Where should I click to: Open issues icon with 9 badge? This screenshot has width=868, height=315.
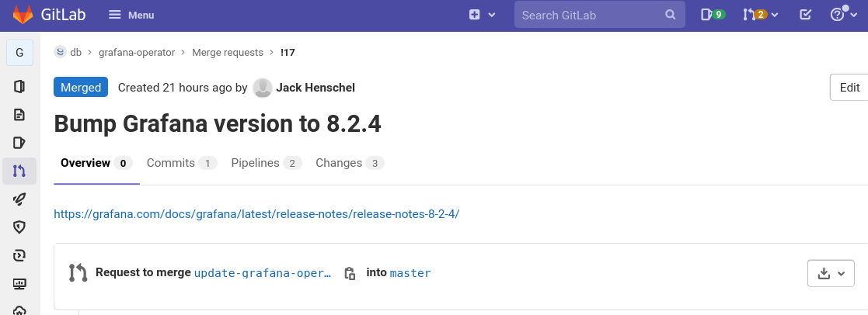point(713,15)
